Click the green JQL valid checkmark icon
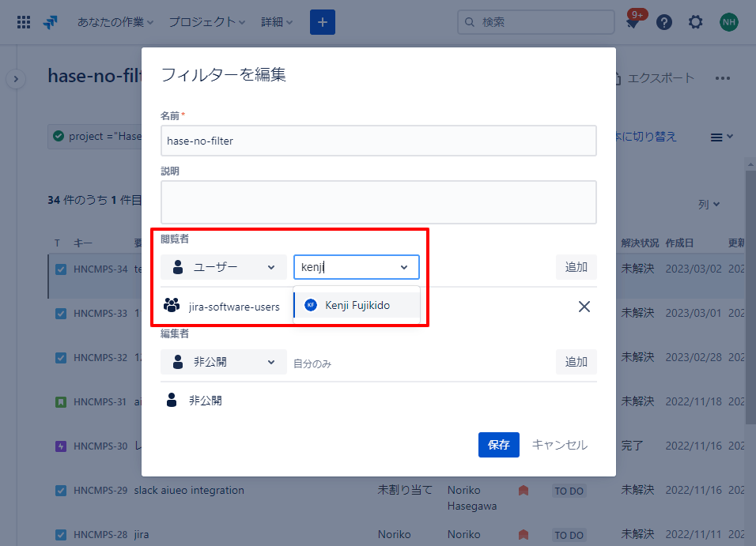The height and width of the screenshot is (546, 756). [59, 137]
